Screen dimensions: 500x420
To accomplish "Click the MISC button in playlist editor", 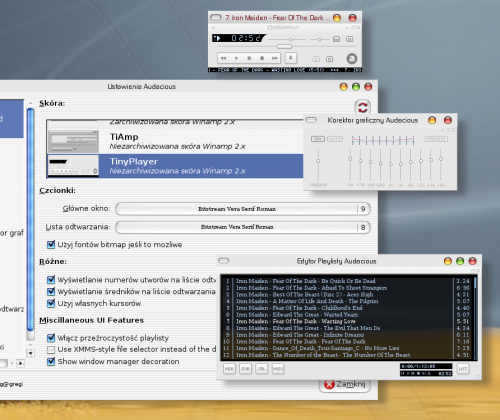I will click(278, 369).
